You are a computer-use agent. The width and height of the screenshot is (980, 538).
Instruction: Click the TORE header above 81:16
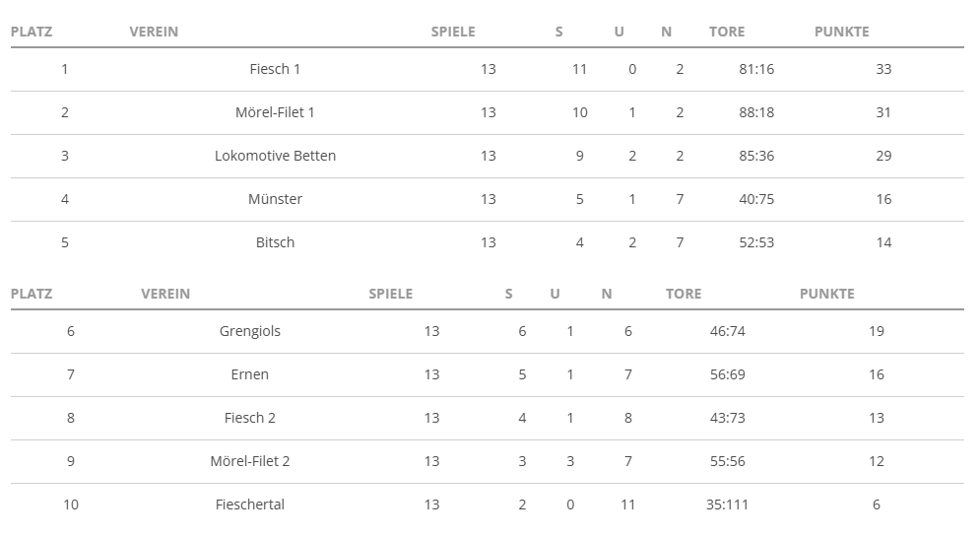727,32
